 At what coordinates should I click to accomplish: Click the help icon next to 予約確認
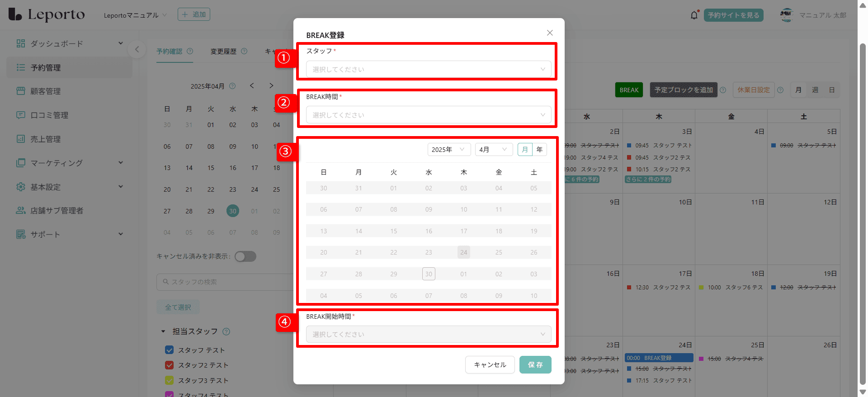click(x=190, y=51)
